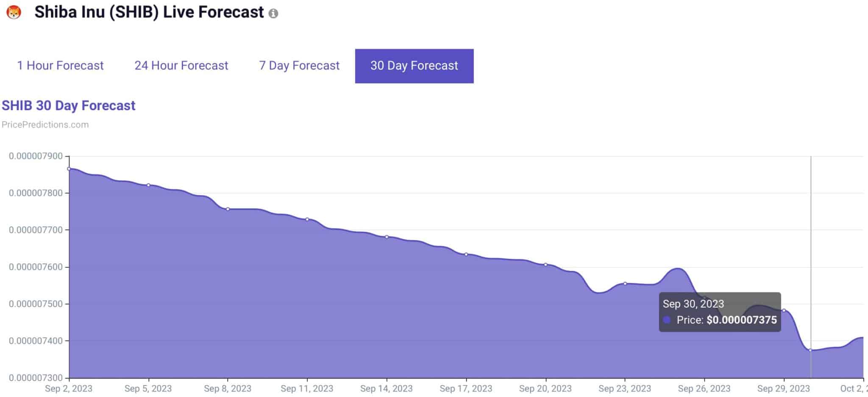
Task: Click the Sep 17, 2023 data point marker
Action: click(466, 255)
